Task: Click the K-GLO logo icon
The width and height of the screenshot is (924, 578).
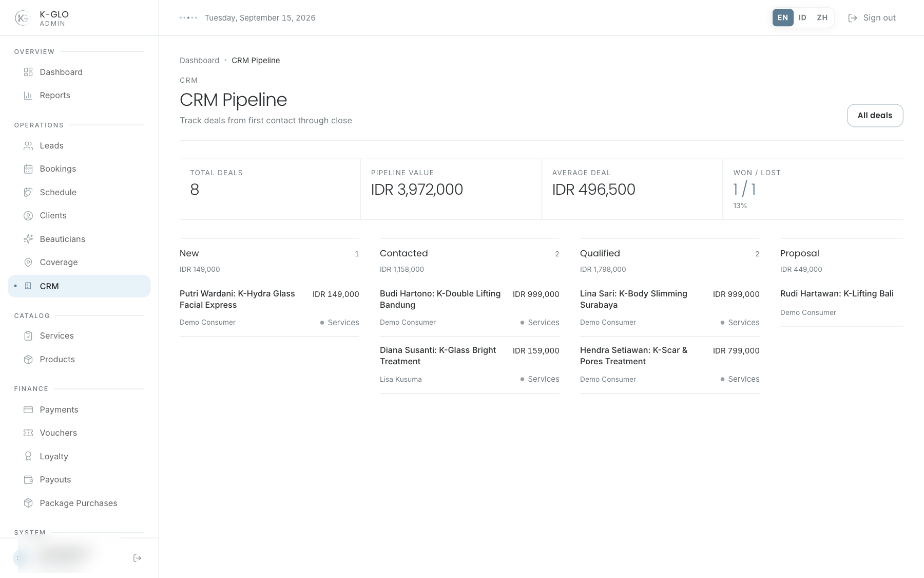Action: click(23, 18)
